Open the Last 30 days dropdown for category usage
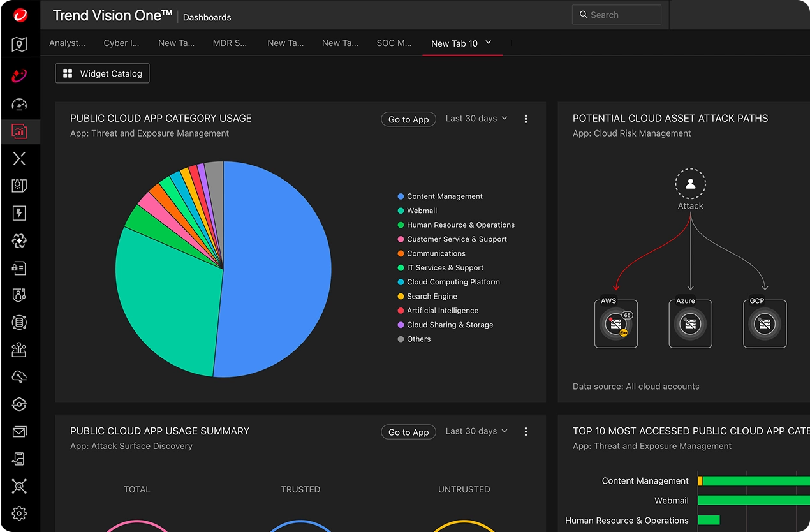The height and width of the screenshot is (532, 810). tap(476, 119)
